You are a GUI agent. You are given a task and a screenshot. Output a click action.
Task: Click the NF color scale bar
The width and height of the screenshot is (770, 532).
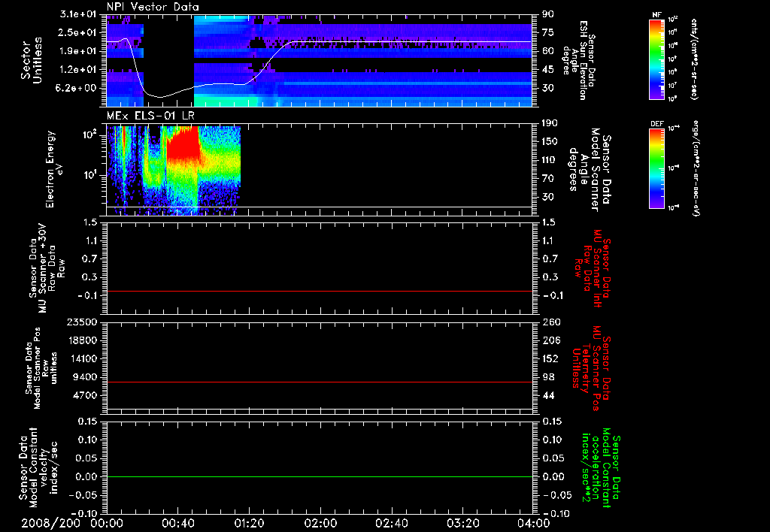(x=656, y=59)
